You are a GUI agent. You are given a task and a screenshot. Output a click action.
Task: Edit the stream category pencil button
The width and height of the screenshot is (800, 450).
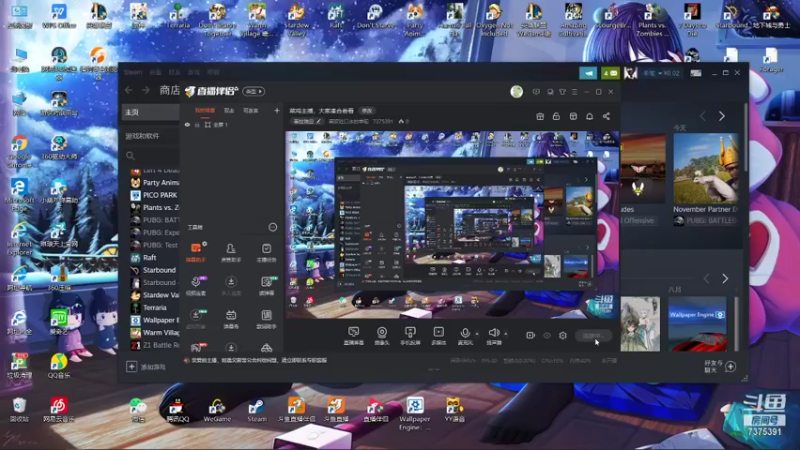pos(306,121)
